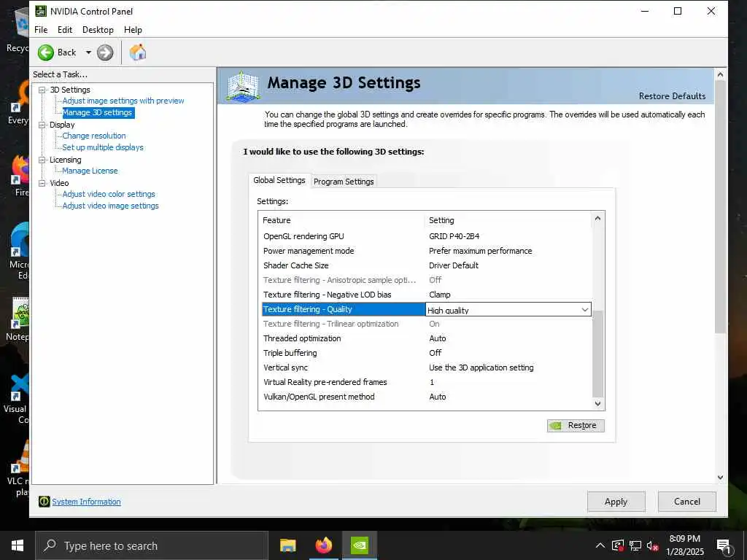Open the notification center icon
This screenshot has height=560, width=747.
[x=723, y=546]
